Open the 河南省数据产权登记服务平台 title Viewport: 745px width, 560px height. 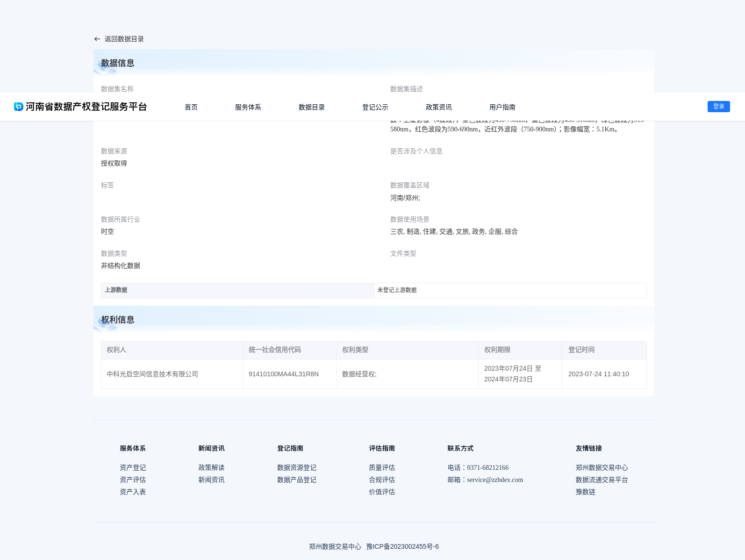pos(86,107)
